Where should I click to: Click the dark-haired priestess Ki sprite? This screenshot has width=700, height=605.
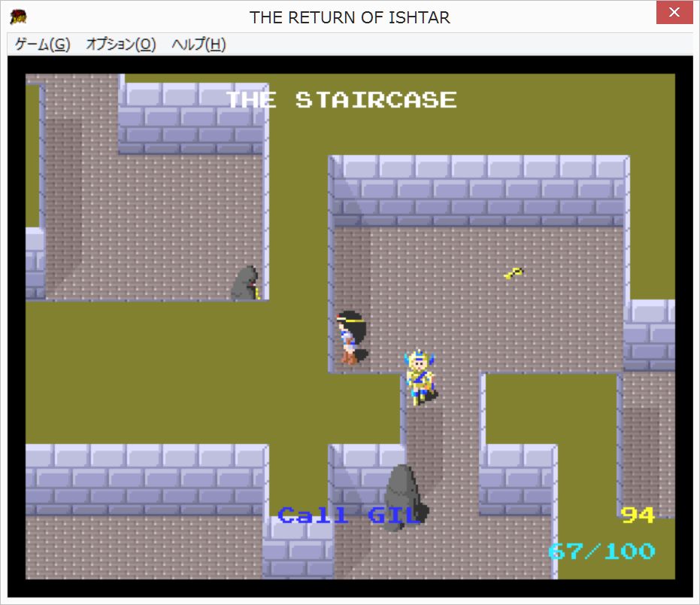point(350,337)
